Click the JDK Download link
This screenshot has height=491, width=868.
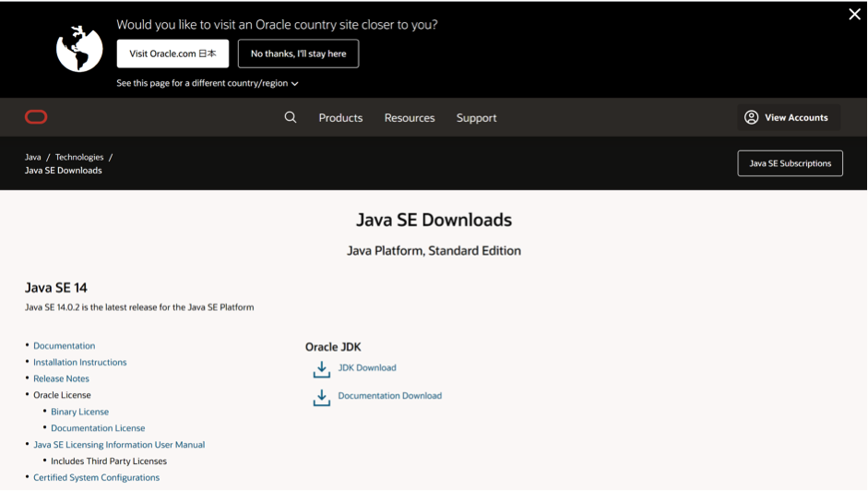(367, 367)
